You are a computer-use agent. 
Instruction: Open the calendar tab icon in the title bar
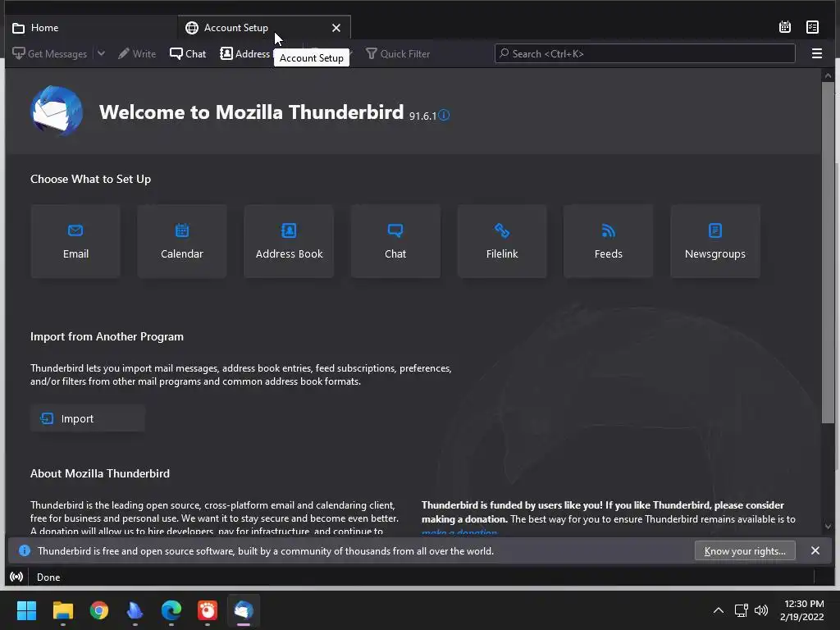[x=785, y=27]
